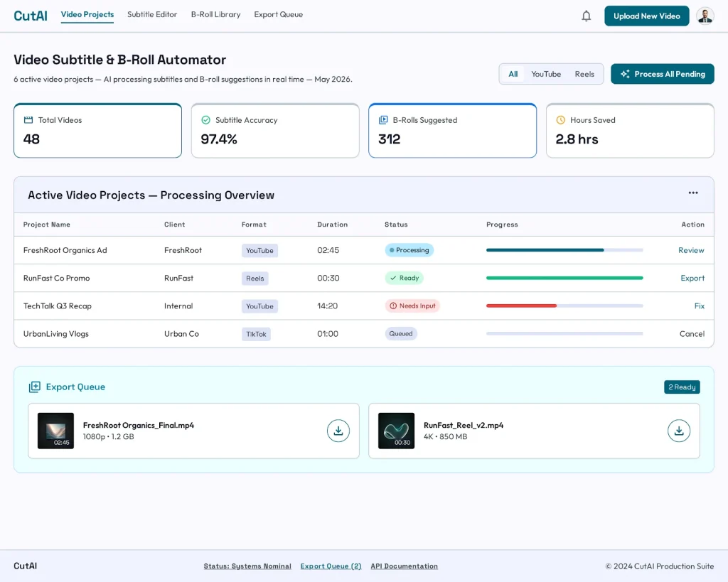The width and height of the screenshot is (728, 582).
Task: Open the three-dot menu for Active Video Projects
Action: pyautogui.click(x=692, y=193)
